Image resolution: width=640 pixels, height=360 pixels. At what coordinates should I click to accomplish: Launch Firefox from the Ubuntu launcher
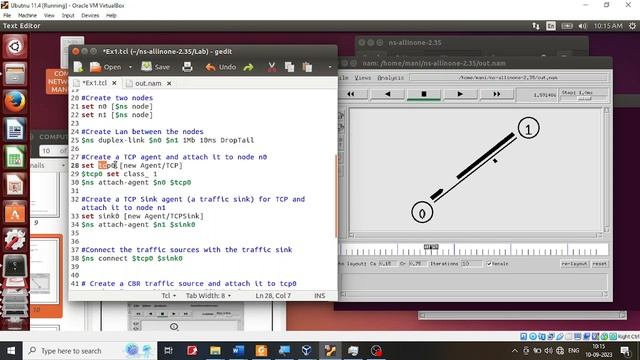pos(15,102)
